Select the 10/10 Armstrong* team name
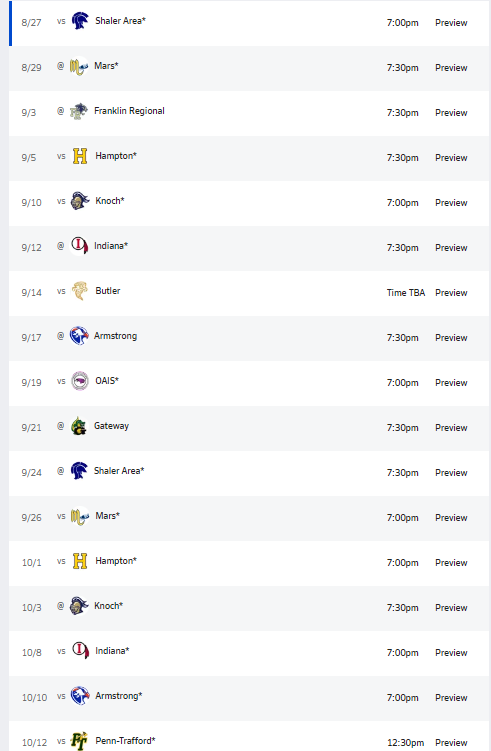The height and width of the screenshot is (751, 491). tap(118, 696)
